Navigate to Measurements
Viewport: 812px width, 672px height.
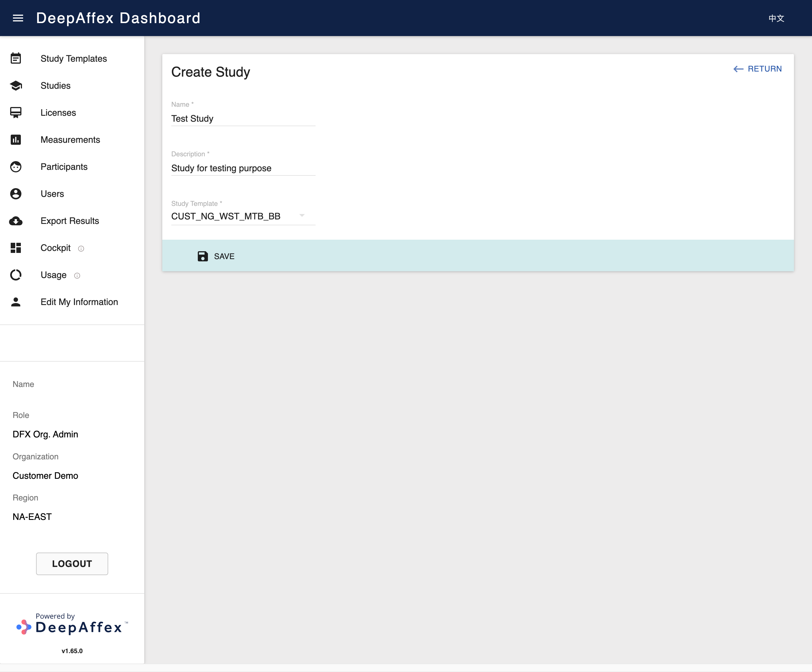(x=72, y=139)
